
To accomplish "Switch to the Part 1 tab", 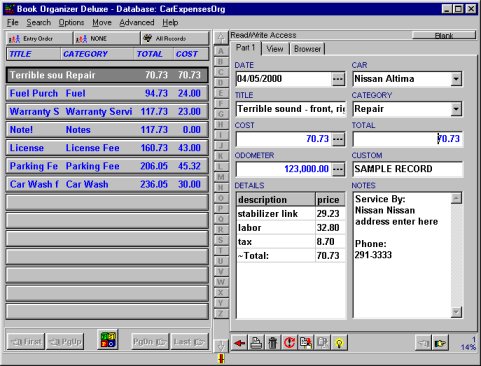I will click(245, 48).
